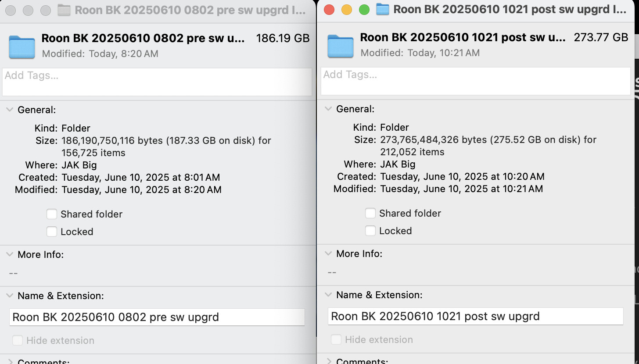The height and width of the screenshot is (364, 639).
Task: Click the 273.77 GB size text
Action: click(601, 37)
